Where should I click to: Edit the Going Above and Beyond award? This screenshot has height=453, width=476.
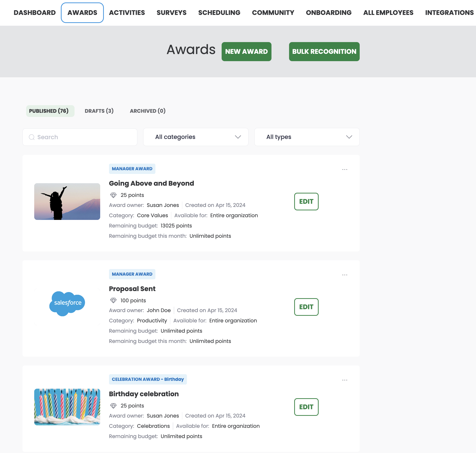click(306, 202)
